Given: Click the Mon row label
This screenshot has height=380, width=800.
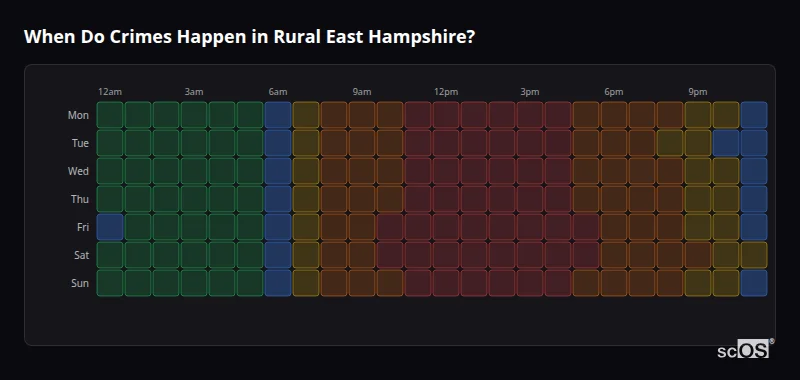Looking at the screenshot, I should (78, 115).
